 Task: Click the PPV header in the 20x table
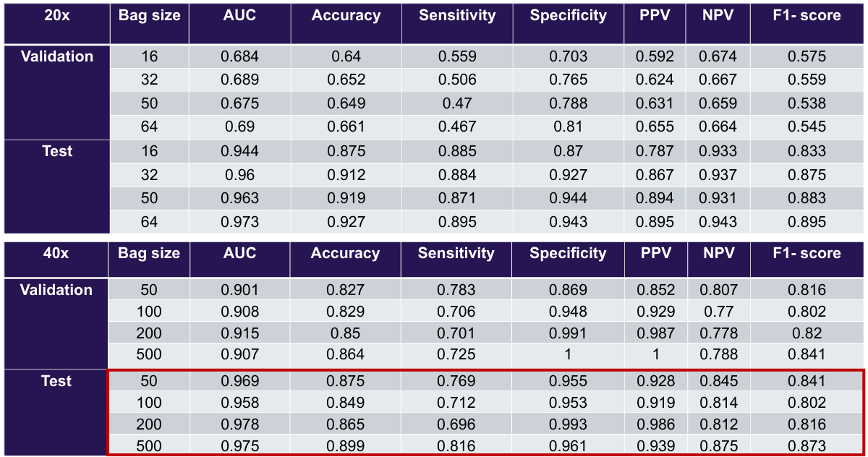[x=655, y=16]
